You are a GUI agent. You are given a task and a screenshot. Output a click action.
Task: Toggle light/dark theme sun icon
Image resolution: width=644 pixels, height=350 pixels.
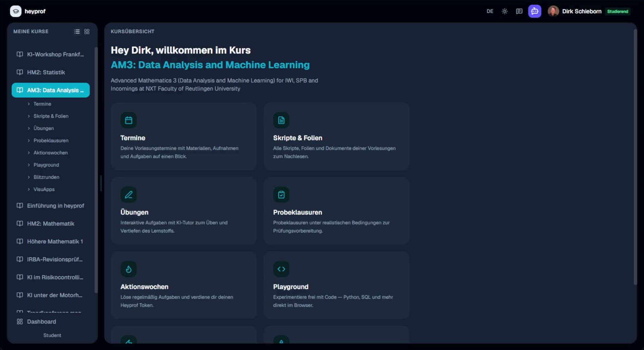504,11
